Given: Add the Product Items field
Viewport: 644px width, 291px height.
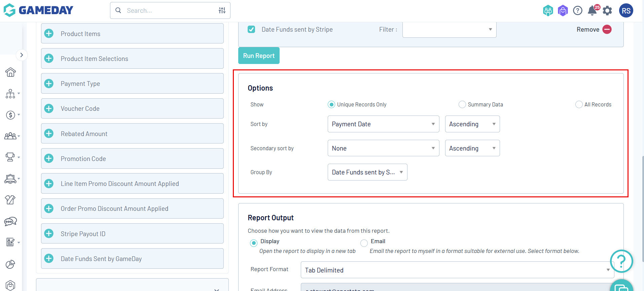Looking at the screenshot, I should pyautogui.click(x=49, y=34).
